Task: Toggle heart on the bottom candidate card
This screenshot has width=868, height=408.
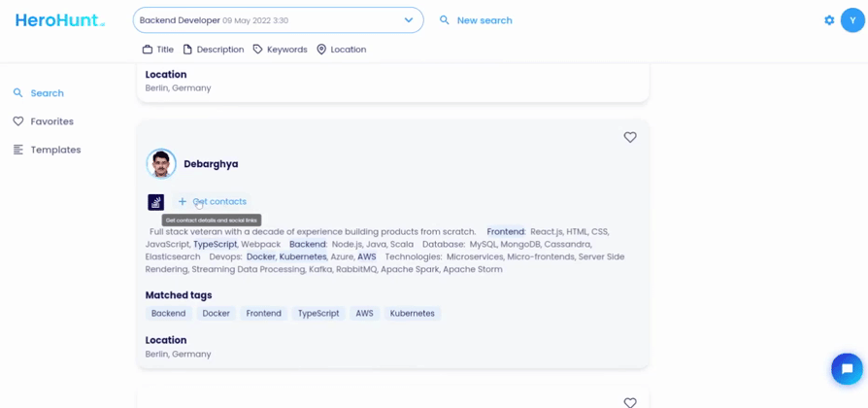Action: (x=630, y=402)
